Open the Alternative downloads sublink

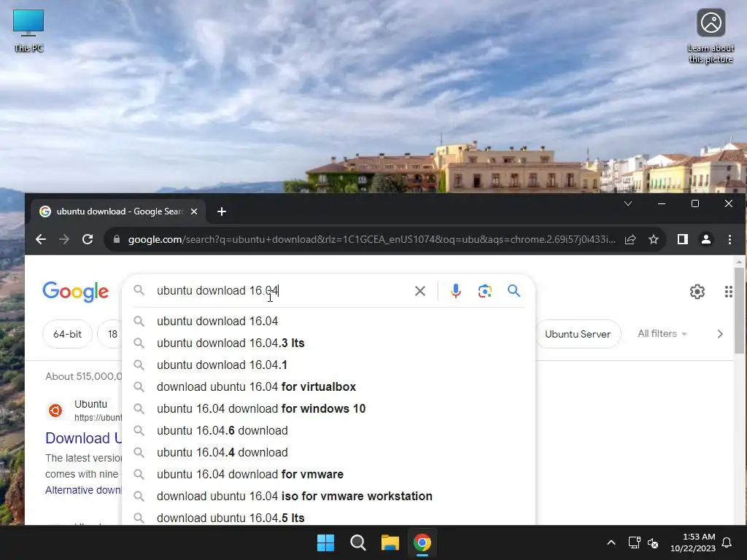coord(84,490)
